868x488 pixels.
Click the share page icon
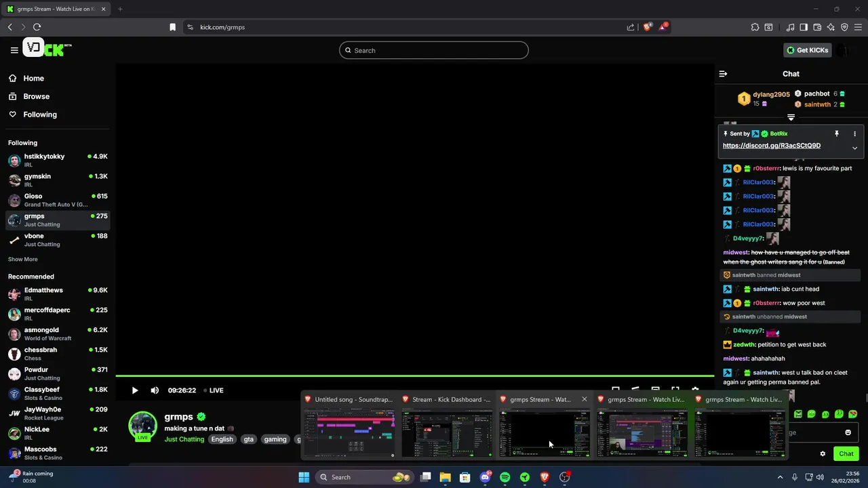631,27
